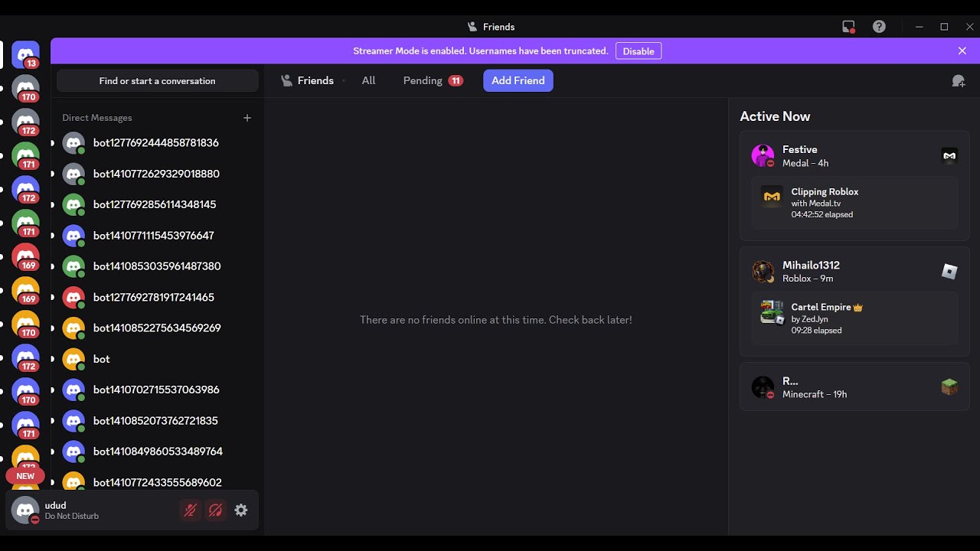Open yellow server icon with 170 badge
Viewport: 980px width, 551px height.
[x=26, y=324]
